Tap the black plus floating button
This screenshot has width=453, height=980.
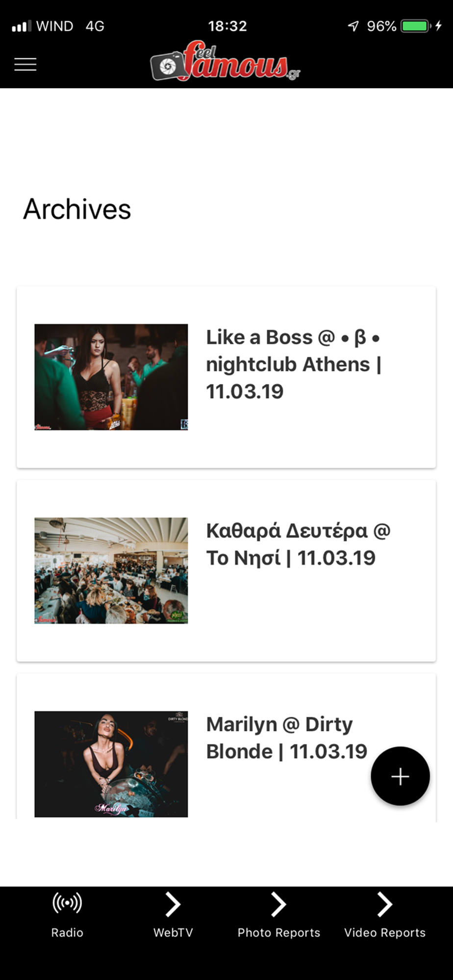(400, 776)
